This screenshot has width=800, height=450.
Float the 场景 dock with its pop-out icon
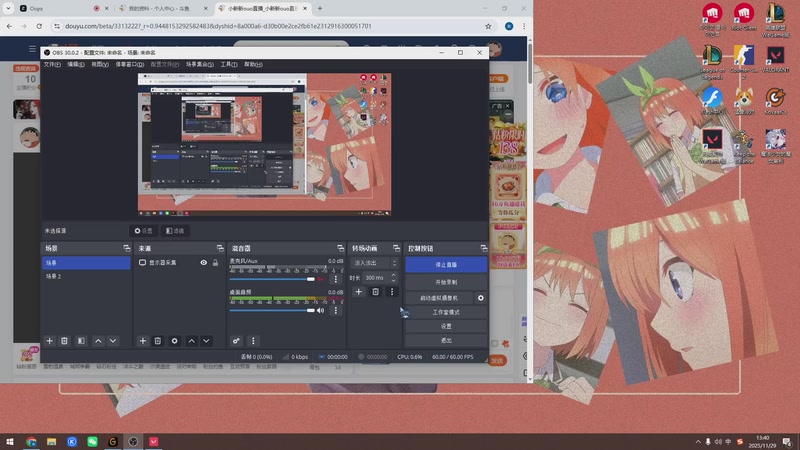127,248
